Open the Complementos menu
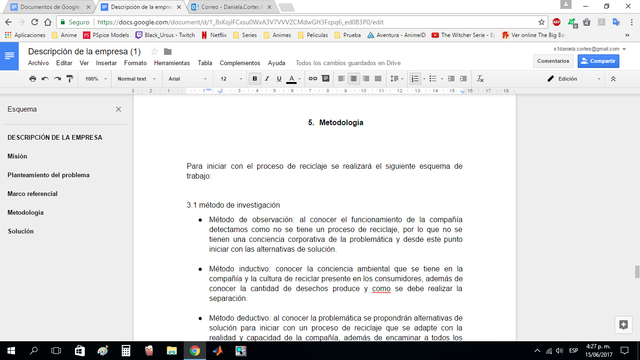The image size is (640, 360). (x=240, y=63)
